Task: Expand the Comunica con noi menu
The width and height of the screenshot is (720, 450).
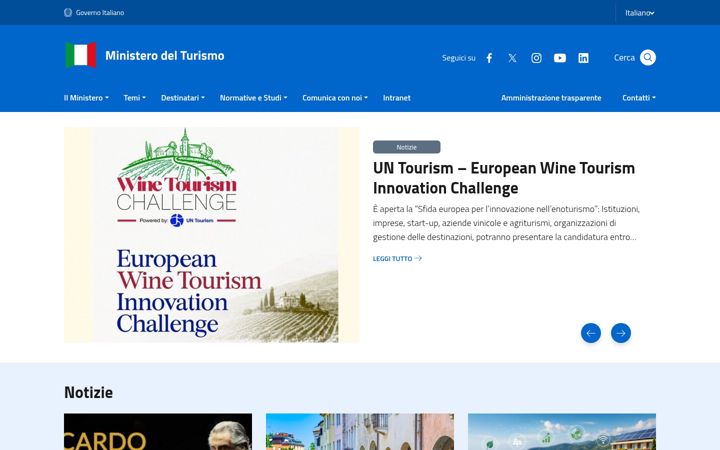Action: pos(335,98)
